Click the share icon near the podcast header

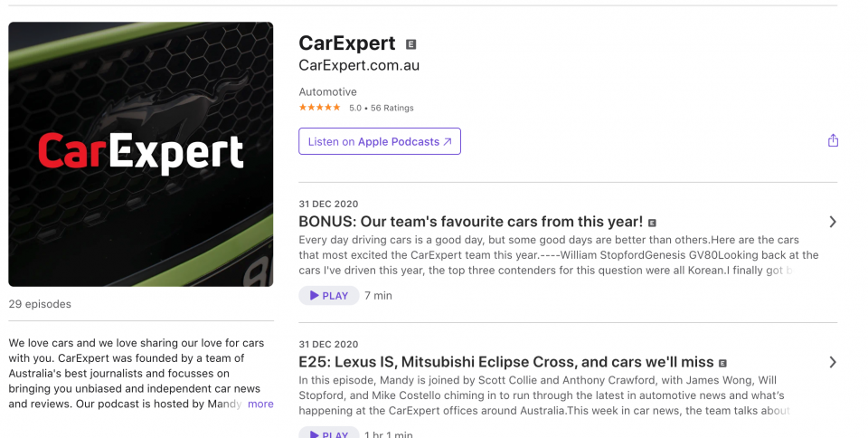click(x=833, y=140)
